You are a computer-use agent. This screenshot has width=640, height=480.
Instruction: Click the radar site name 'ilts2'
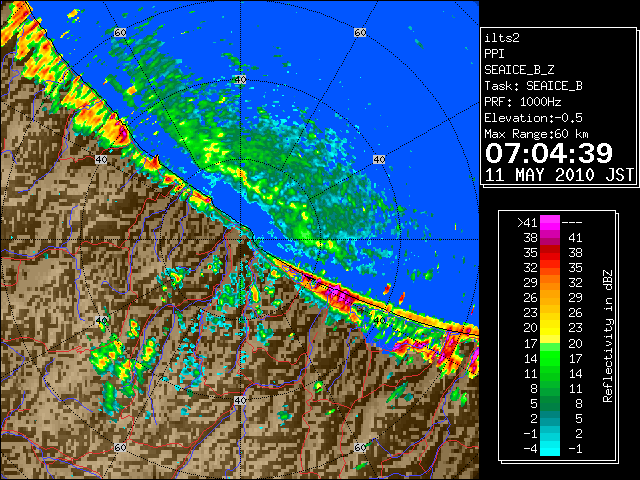[x=502, y=38]
